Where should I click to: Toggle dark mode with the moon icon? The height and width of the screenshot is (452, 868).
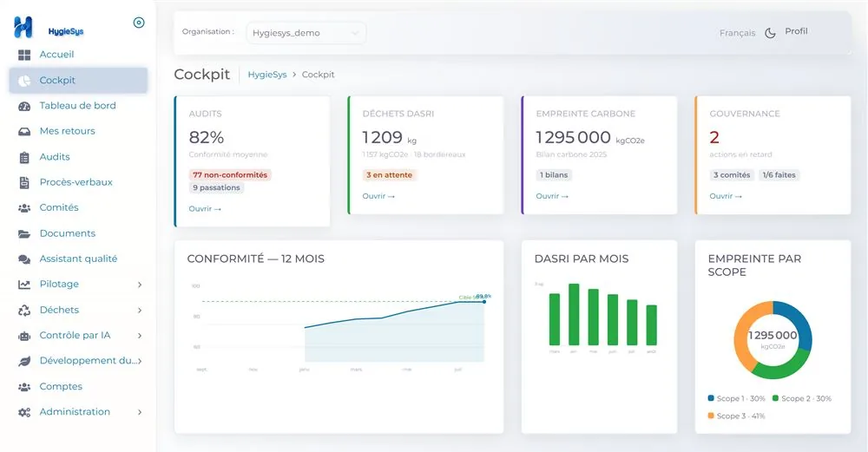[770, 33]
